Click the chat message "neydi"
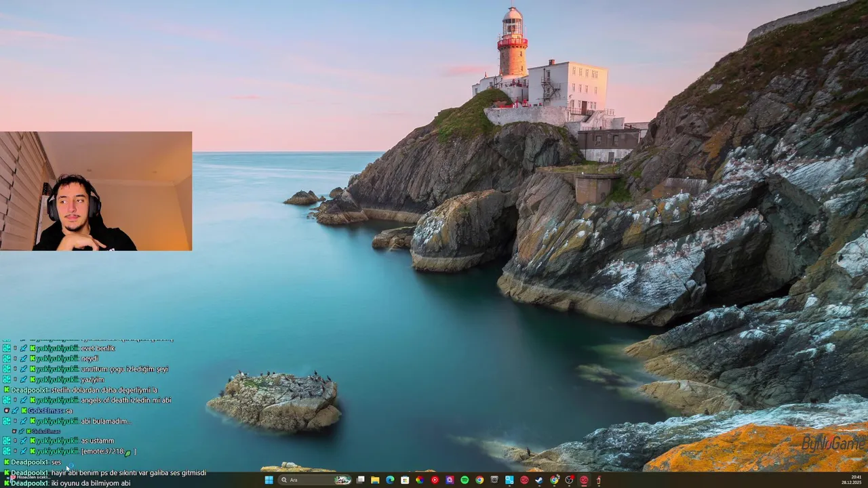Viewport: 868px width, 488px height. (x=90, y=359)
